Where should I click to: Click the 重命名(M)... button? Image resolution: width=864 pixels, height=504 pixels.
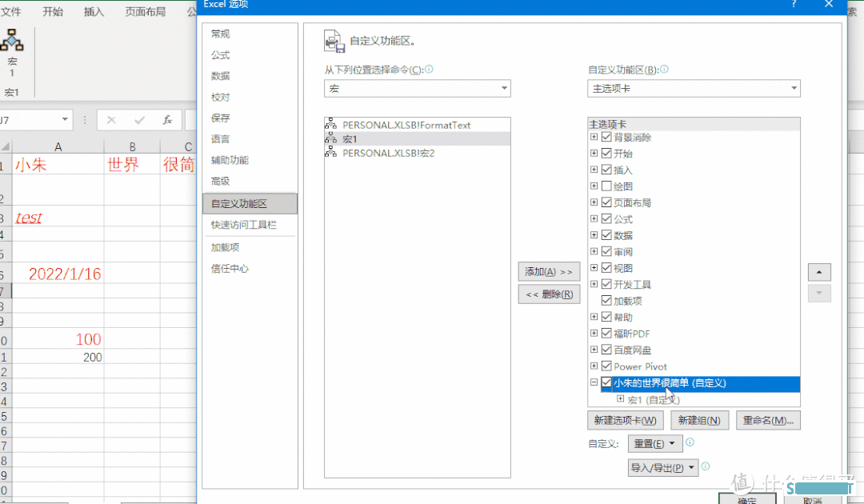[x=768, y=420]
